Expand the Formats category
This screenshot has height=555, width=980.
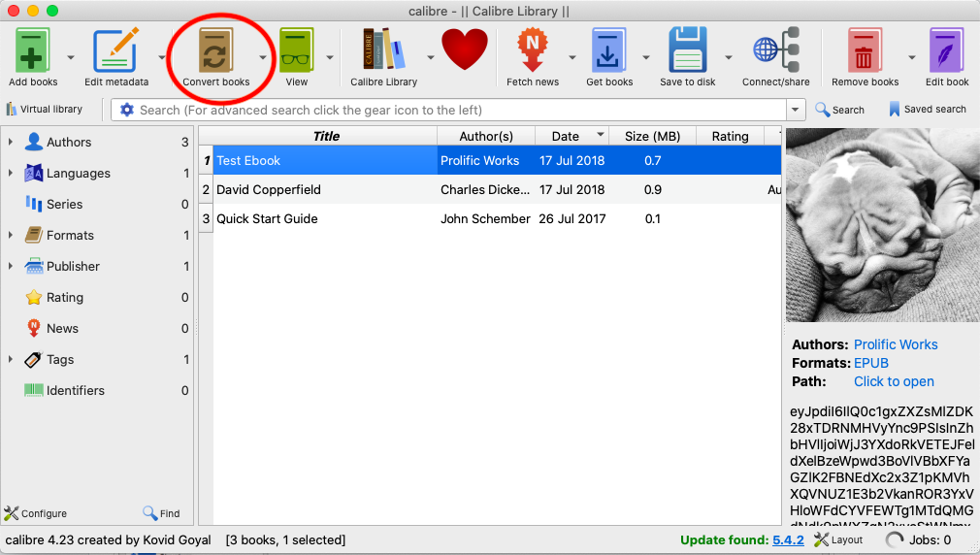click(x=10, y=235)
